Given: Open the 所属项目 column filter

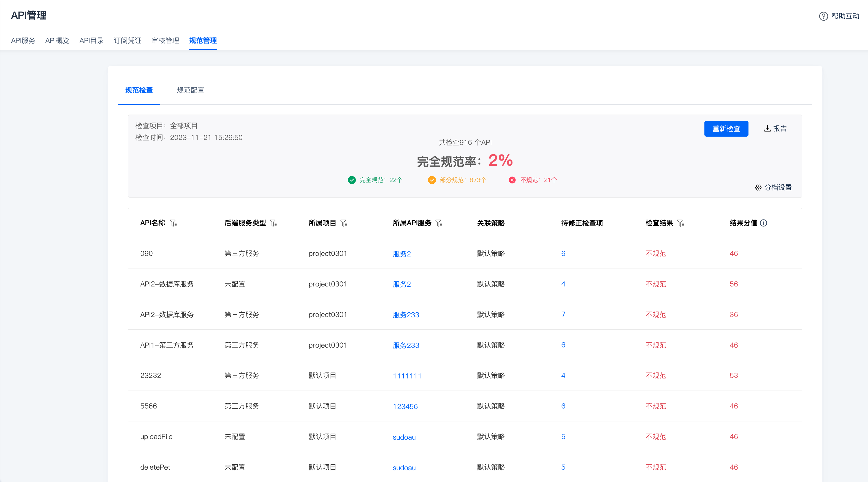Looking at the screenshot, I should pos(344,223).
